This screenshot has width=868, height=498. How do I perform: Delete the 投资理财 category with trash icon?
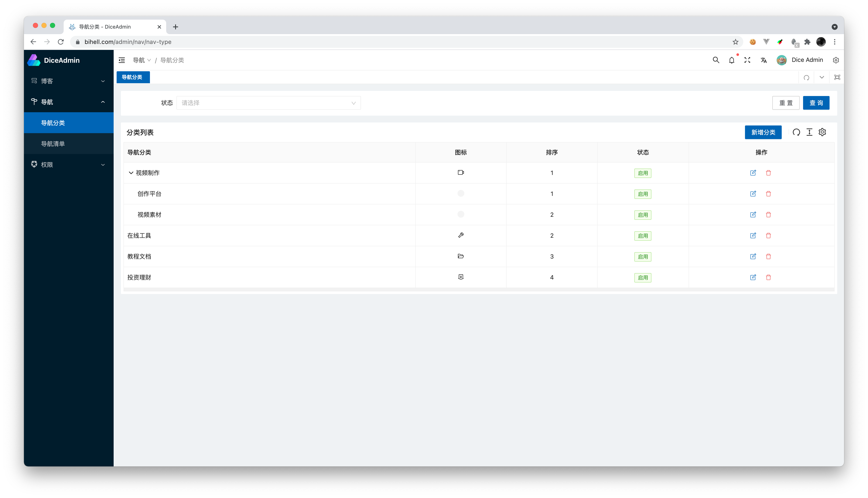pyautogui.click(x=768, y=277)
